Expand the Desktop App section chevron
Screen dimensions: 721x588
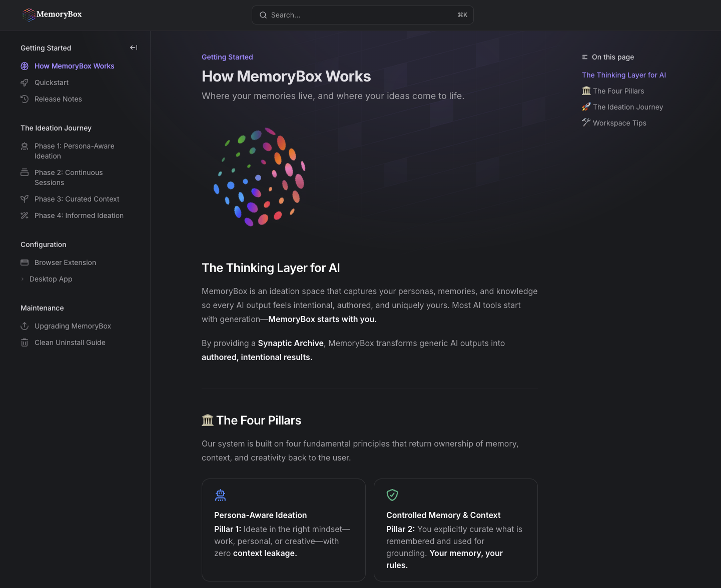23,279
